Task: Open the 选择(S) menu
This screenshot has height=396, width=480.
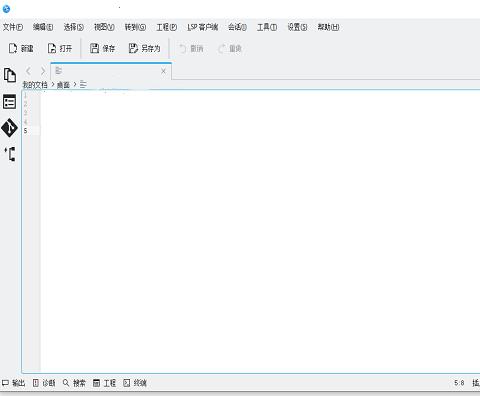Action: pos(74,27)
